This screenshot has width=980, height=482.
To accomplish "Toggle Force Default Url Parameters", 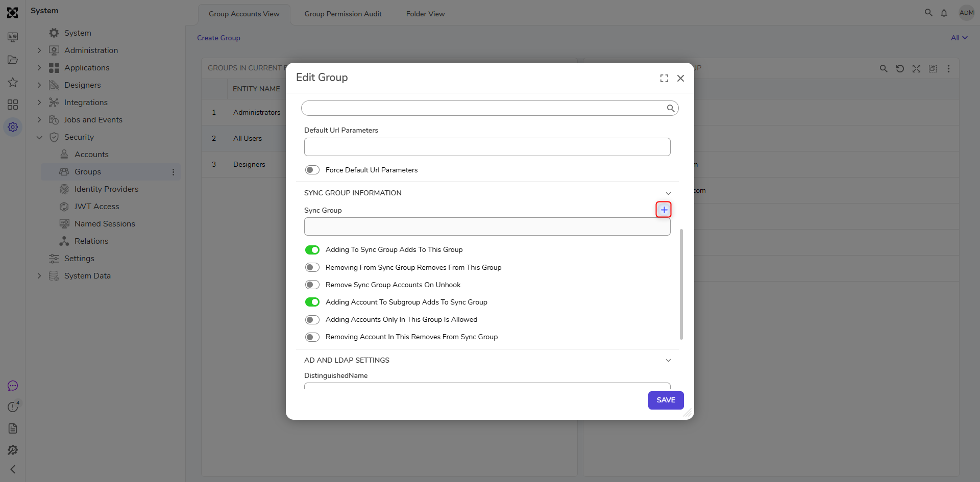I will click(312, 170).
